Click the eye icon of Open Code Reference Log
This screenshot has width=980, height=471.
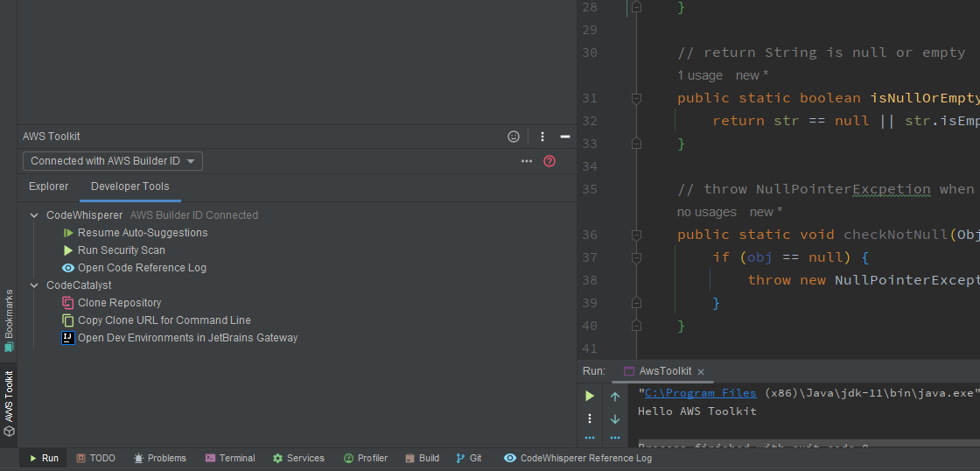coord(68,268)
